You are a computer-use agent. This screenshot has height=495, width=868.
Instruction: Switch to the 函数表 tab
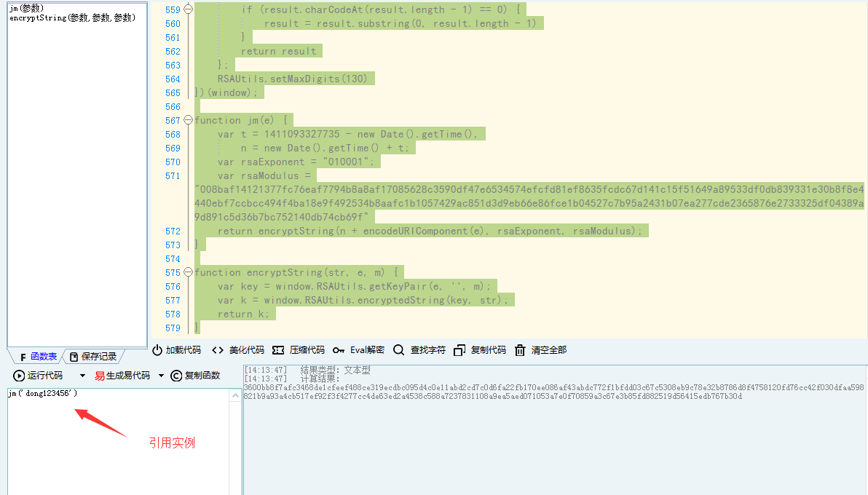coord(37,357)
